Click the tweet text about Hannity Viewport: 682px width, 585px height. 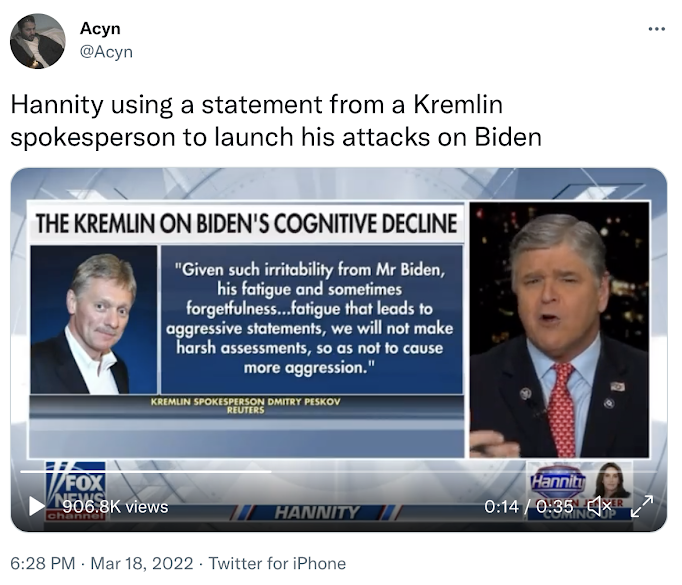tap(276, 120)
